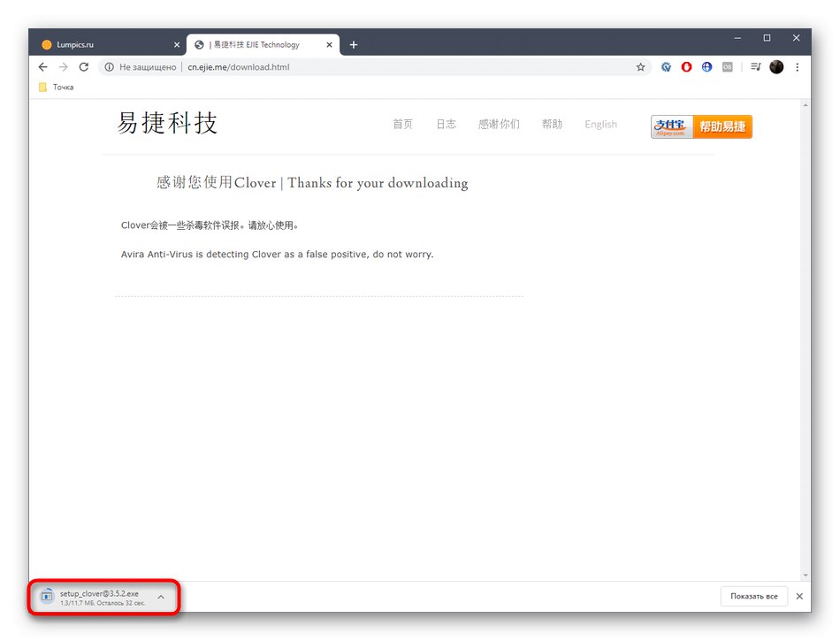Open the 日志 log menu link
This screenshot has width=840, height=641.
tap(446, 125)
